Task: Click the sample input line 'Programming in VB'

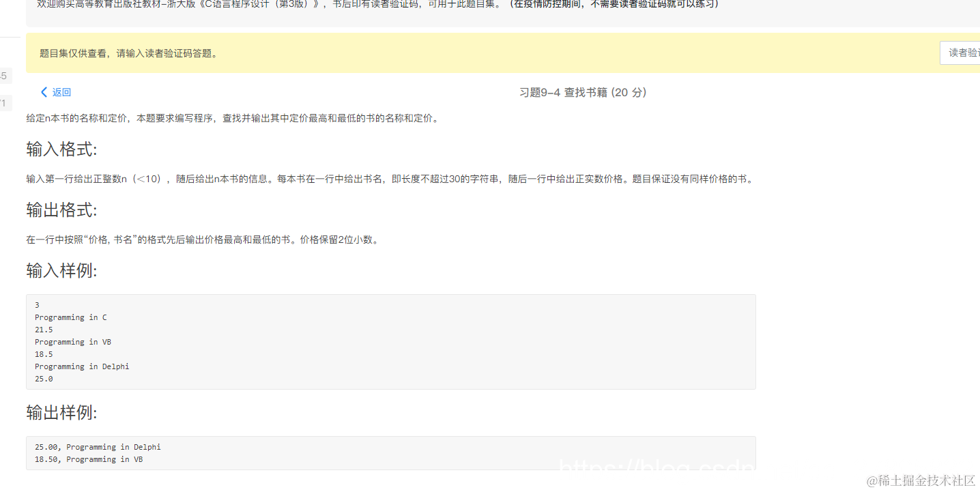Action: [x=73, y=342]
